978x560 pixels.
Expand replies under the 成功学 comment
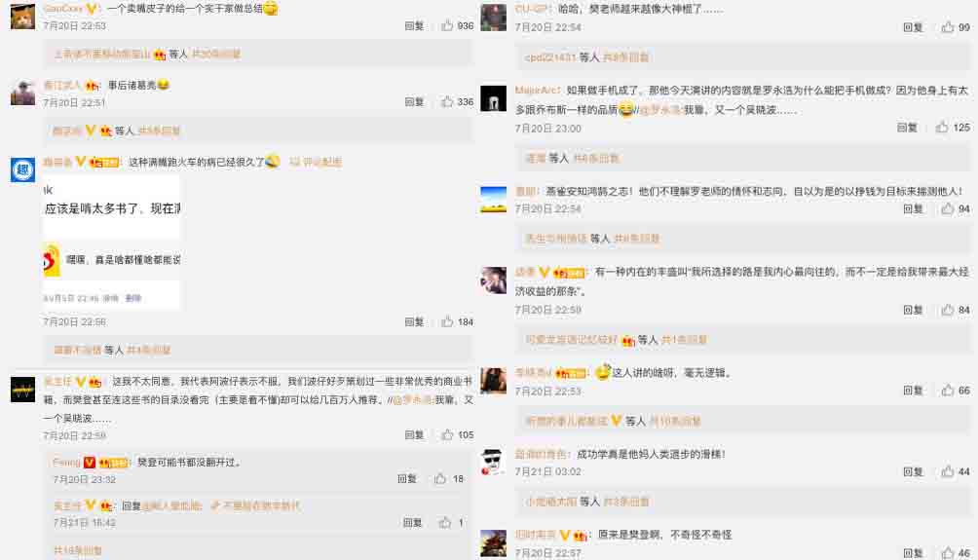click(x=626, y=502)
